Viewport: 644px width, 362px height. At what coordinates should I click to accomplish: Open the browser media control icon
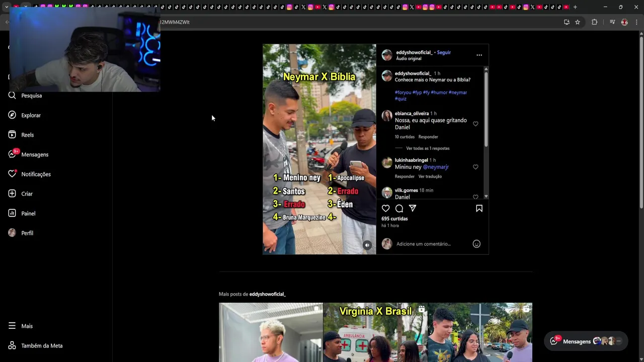[x=612, y=22]
